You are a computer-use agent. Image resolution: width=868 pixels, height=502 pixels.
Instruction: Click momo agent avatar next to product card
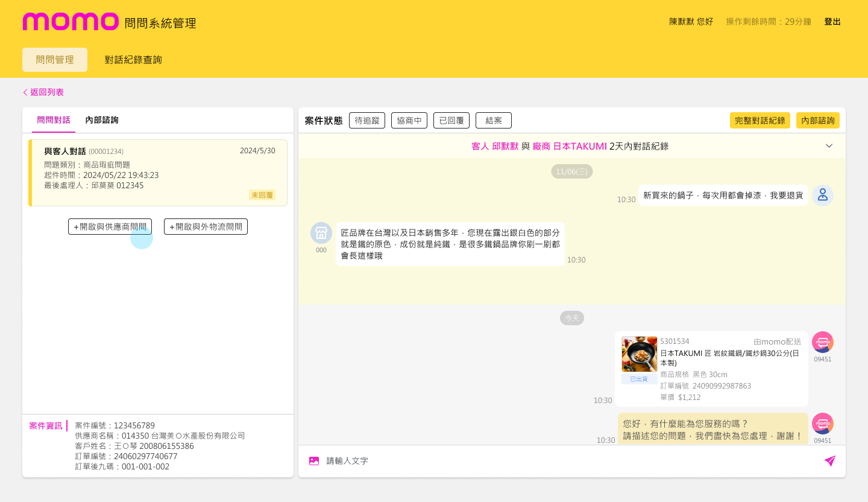823,342
